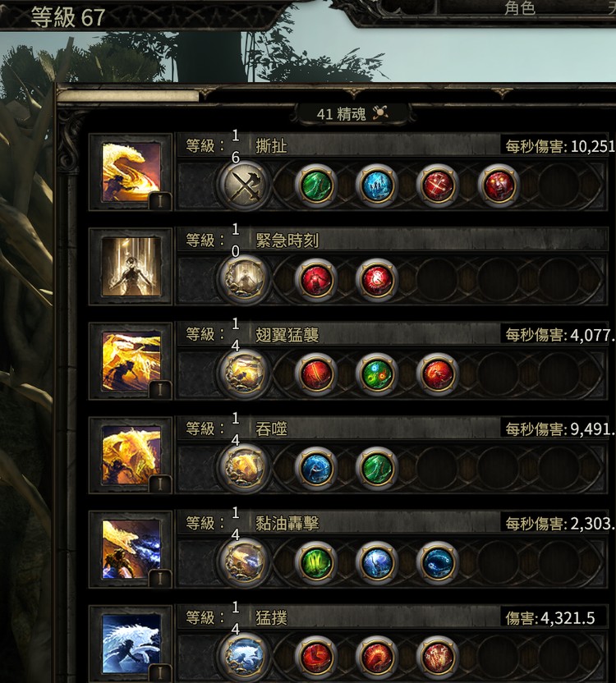Viewport: 616px width, 683px height.
Task: Click the green support gem in 黏油轟擊 row
Action: (316, 562)
